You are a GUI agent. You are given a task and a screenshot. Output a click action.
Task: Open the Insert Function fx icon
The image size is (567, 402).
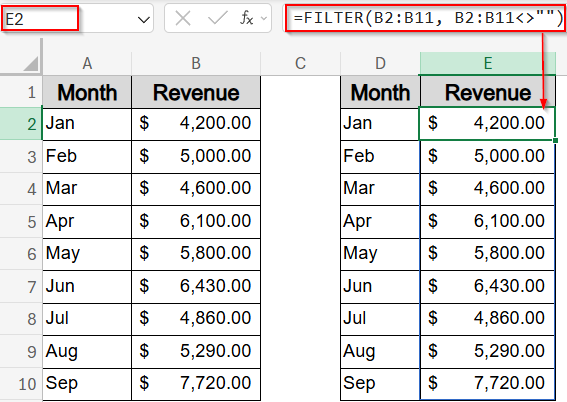247,18
